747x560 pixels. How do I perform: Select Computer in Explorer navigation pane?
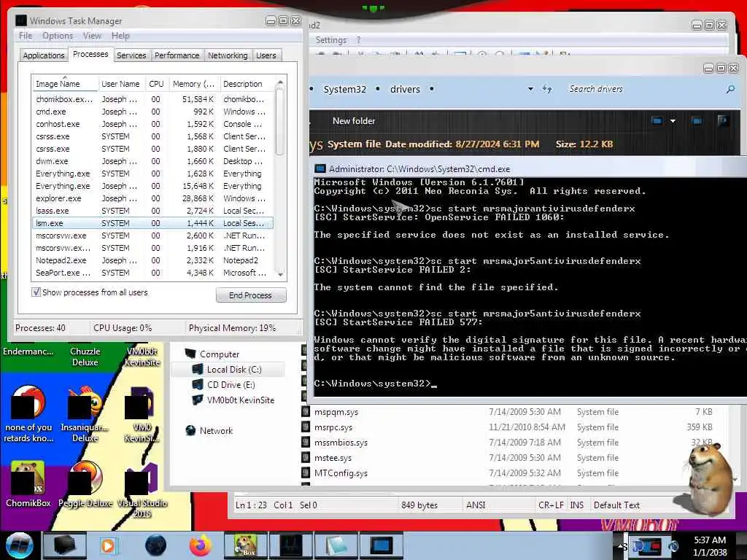(x=212, y=354)
